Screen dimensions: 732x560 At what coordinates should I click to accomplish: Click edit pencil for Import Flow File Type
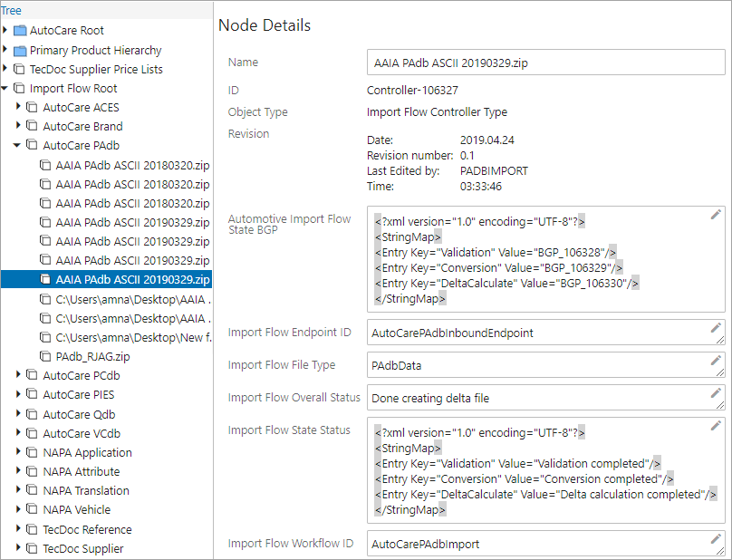(x=716, y=360)
